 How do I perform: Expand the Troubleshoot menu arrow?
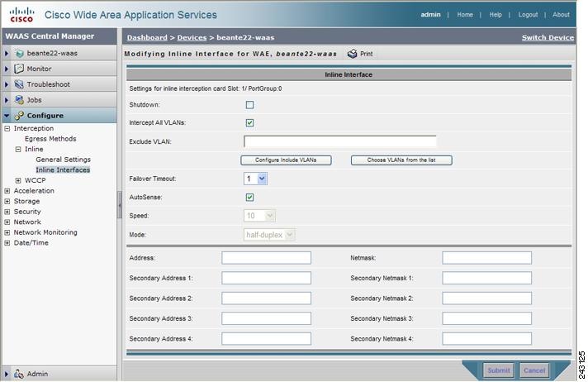coord(7,84)
